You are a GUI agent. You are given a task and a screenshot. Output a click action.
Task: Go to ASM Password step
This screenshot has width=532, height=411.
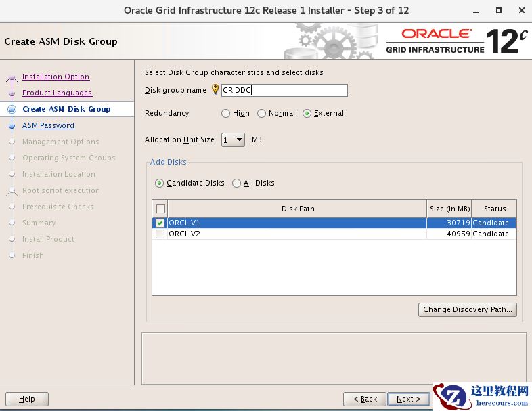click(49, 125)
